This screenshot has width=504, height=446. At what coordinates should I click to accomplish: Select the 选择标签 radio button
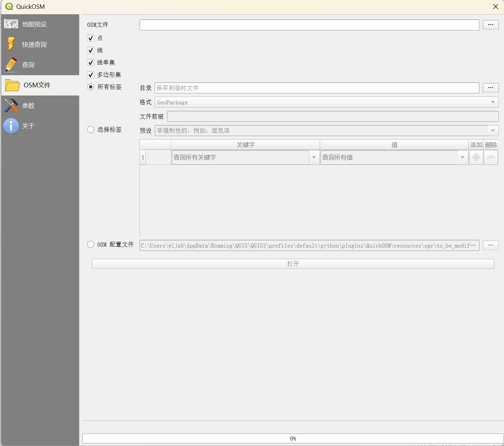click(91, 130)
